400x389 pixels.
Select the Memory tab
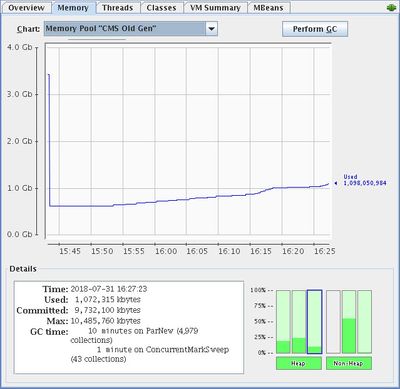73,8
